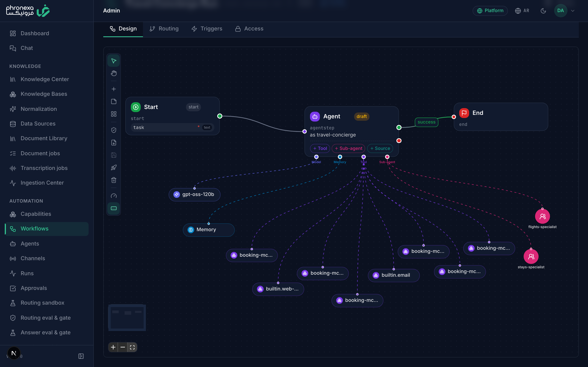Open the Platform scope selector
The image size is (588, 367).
coord(490,11)
